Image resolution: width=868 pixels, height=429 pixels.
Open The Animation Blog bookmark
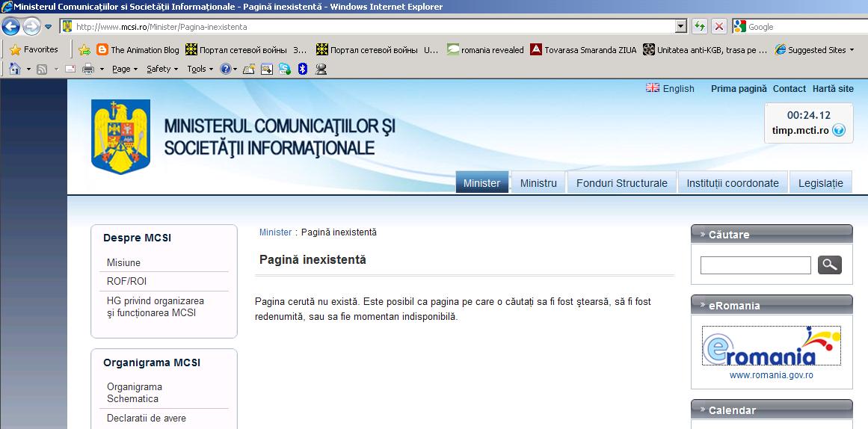tap(138, 50)
